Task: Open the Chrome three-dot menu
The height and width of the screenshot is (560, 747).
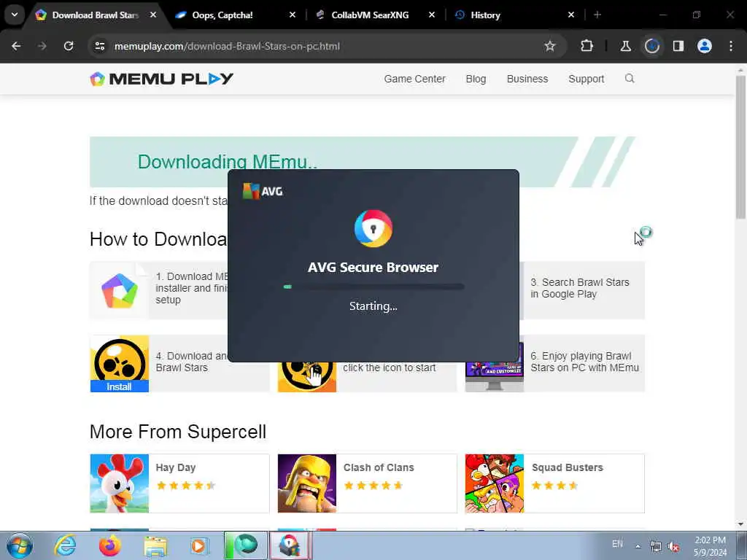Action: (x=731, y=46)
